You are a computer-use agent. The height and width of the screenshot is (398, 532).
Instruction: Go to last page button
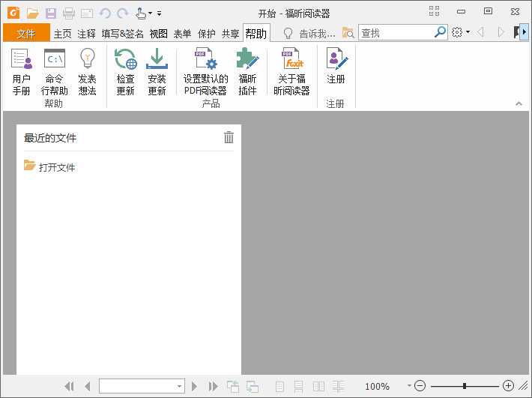pos(213,386)
